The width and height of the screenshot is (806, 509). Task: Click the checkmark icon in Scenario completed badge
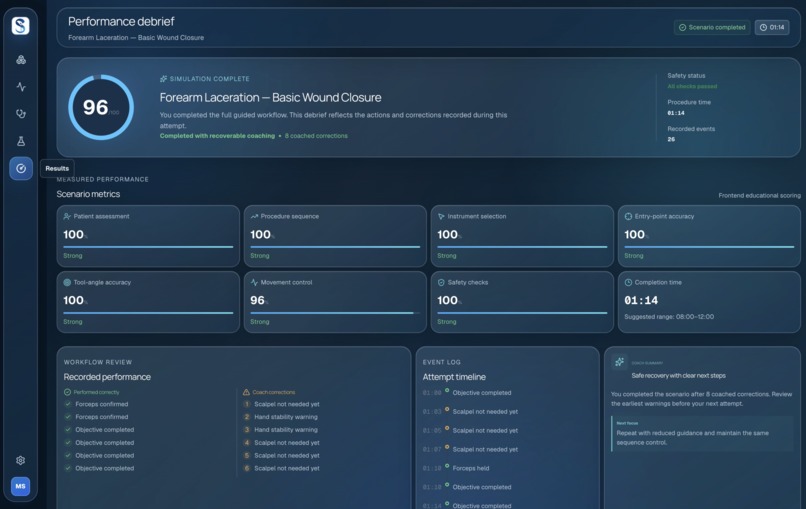(x=682, y=27)
